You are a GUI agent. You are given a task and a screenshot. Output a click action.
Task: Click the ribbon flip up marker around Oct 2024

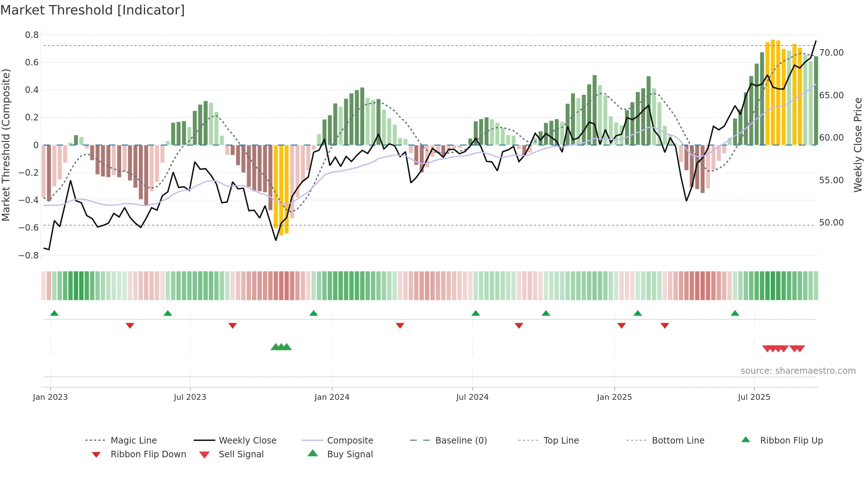[x=546, y=313]
